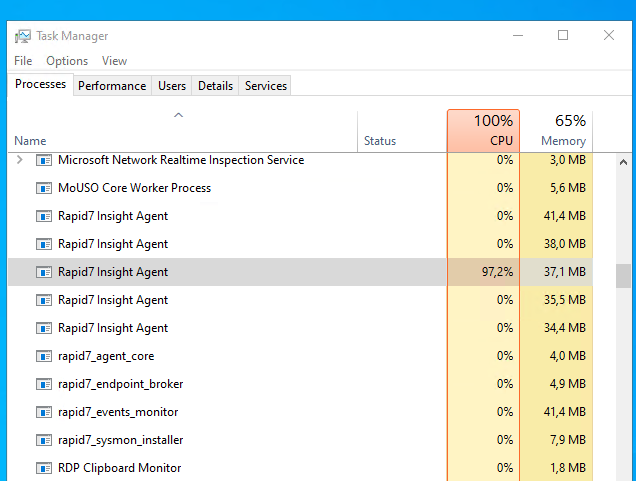The width and height of the screenshot is (636, 481).
Task: Click the MoUSO Core Worker Process icon
Action: point(44,188)
